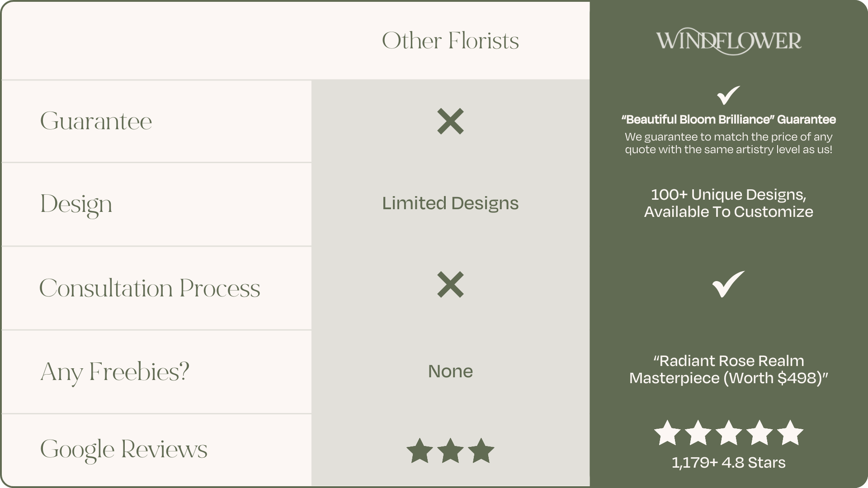Click the first green star under Other Florists

pos(420,450)
